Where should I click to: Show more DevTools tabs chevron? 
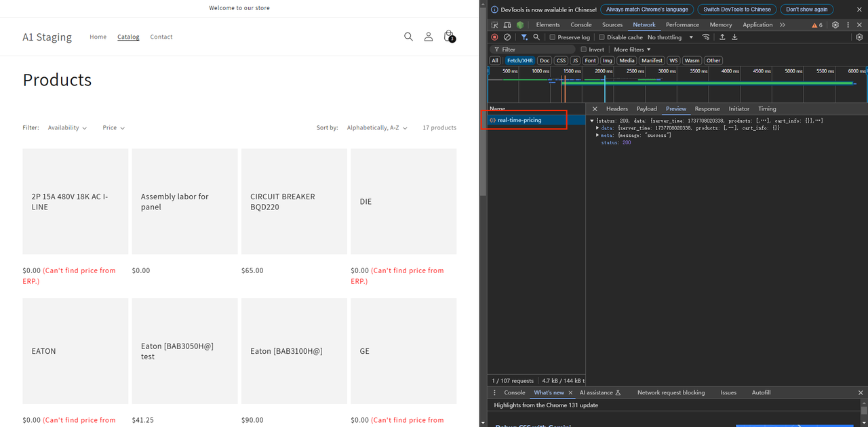(783, 25)
